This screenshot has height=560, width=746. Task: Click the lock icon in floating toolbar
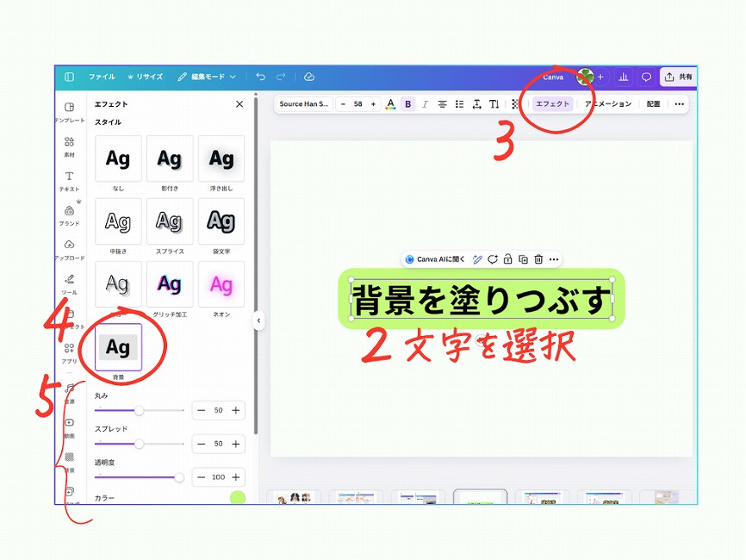508,259
